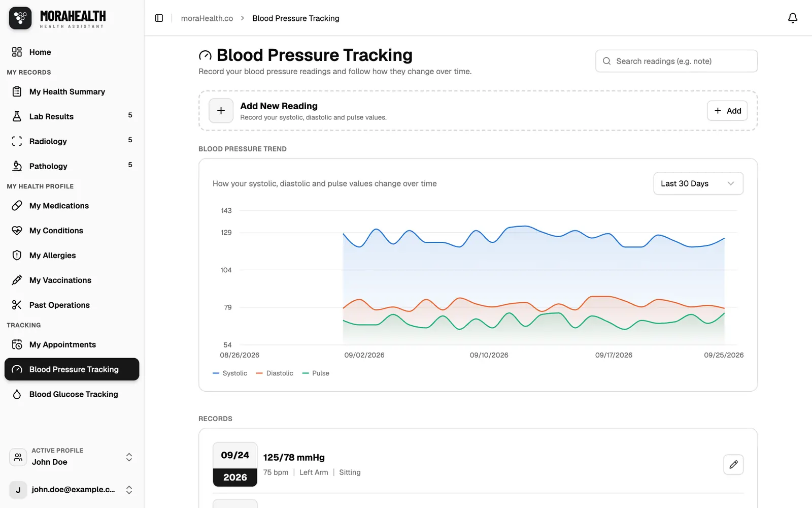The height and width of the screenshot is (508, 812).
Task: Click the 09/10/2026 chart axis label
Action: (489, 355)
